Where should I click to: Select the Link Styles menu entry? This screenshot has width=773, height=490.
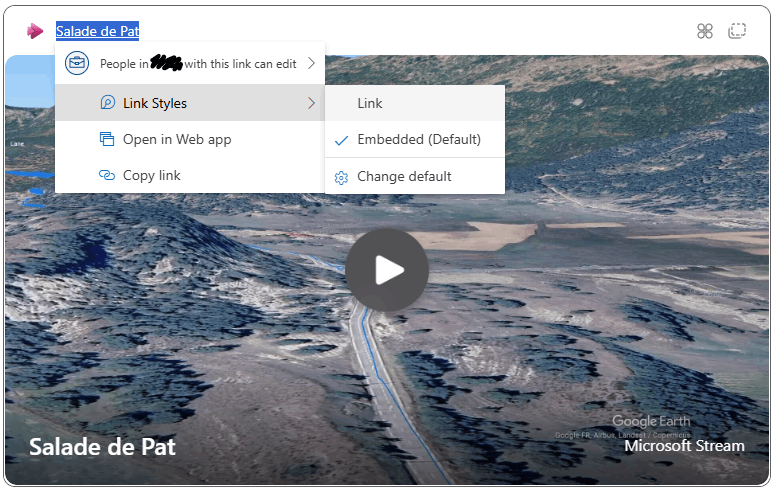point(190,103)
